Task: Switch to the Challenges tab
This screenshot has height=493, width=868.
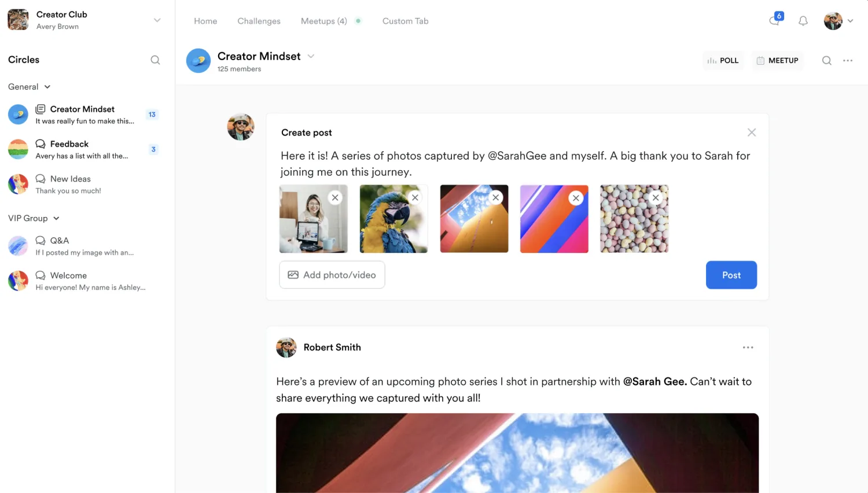Action: [x=259, y=21]
